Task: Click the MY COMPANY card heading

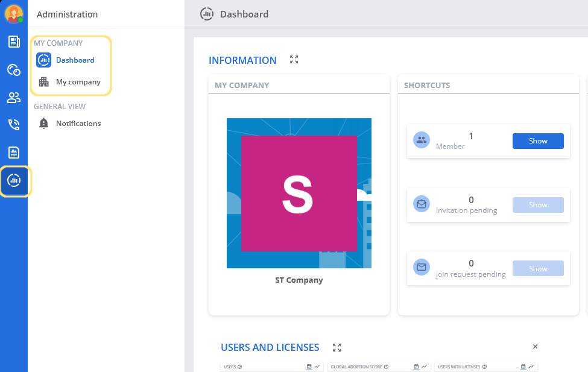Action: tap(242, 85)
